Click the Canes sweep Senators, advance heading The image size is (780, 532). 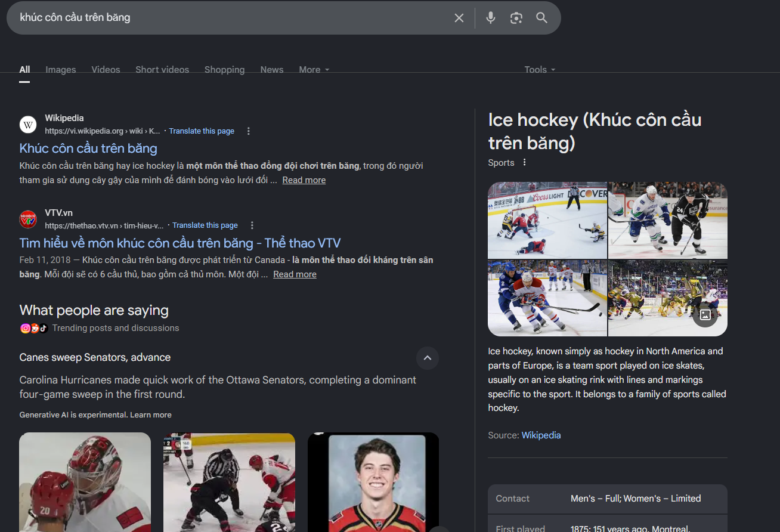coord(95,358)
